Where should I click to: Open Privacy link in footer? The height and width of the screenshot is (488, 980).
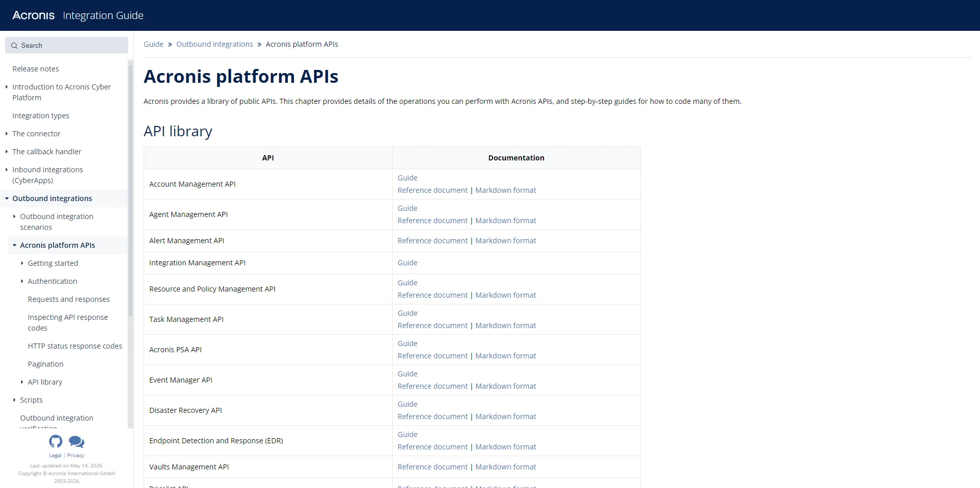pos(76,456)
